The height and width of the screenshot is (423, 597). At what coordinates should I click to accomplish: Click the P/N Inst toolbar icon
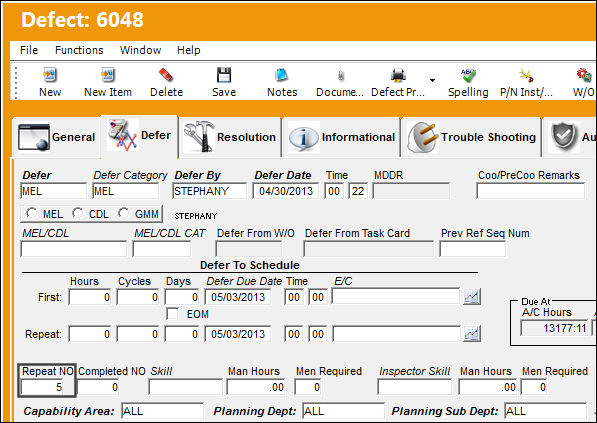coord(526,75)
